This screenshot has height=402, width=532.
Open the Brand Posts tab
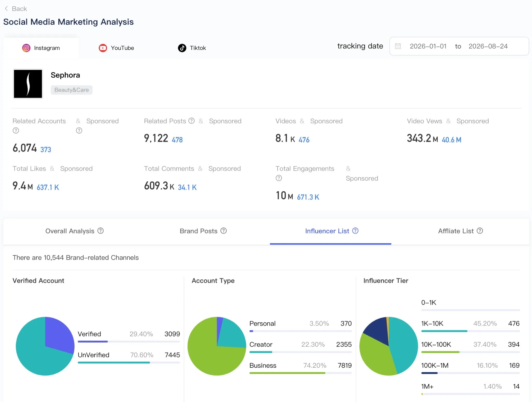[x=203, y=231]
